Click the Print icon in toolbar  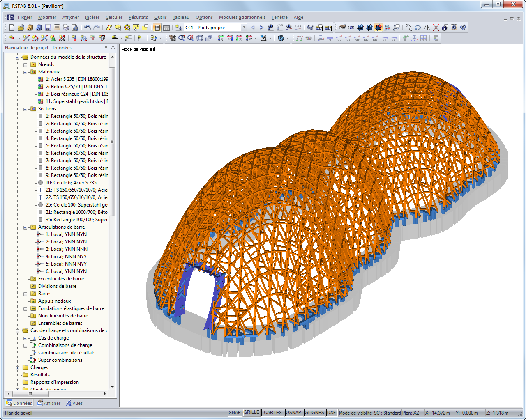click(x=66, y=28)
